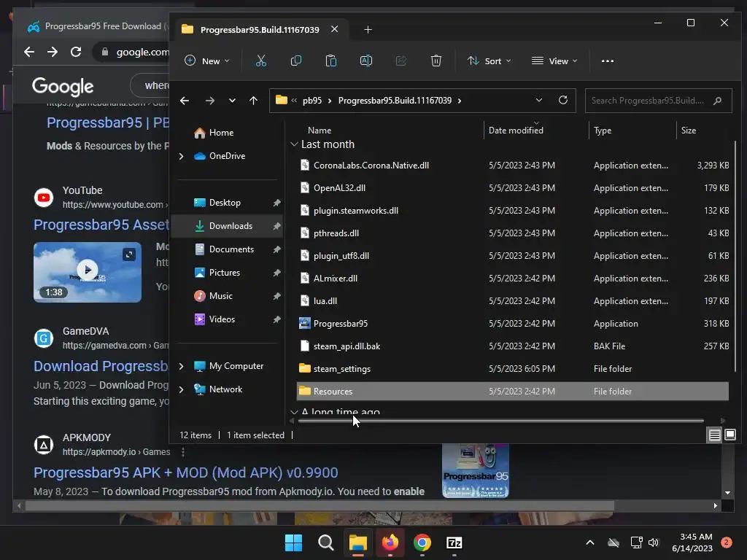Image resolution: width=747 pixels, height=560 pixels.
Task: Collapse the Last month group
Action: [x=294, y=144]
